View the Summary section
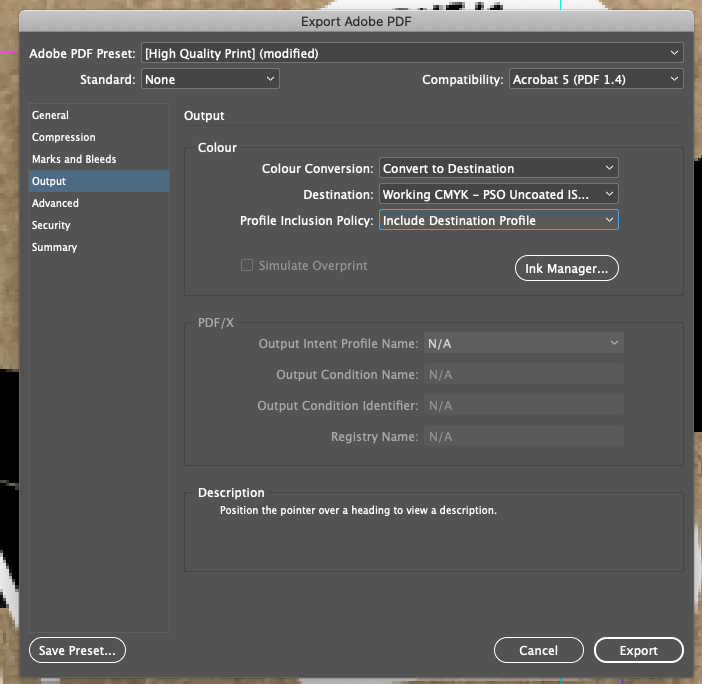Screen dimensions: 702x684 (x=99, y=247)
